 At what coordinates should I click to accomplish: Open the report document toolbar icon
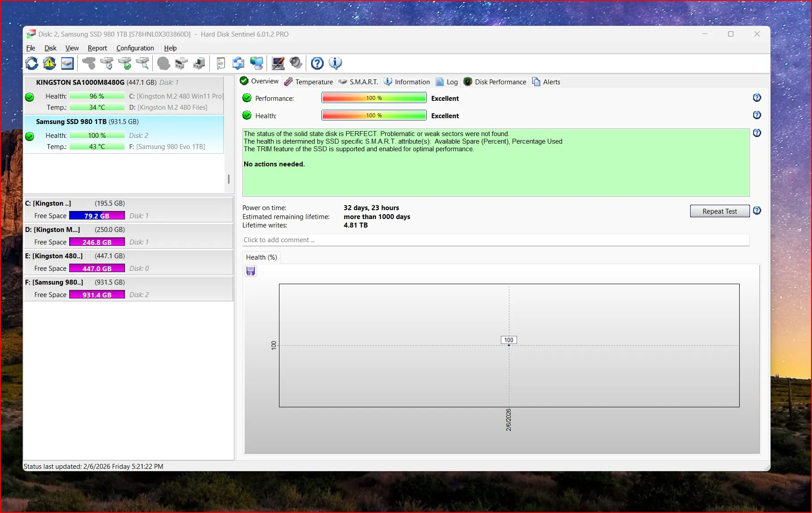221,63
